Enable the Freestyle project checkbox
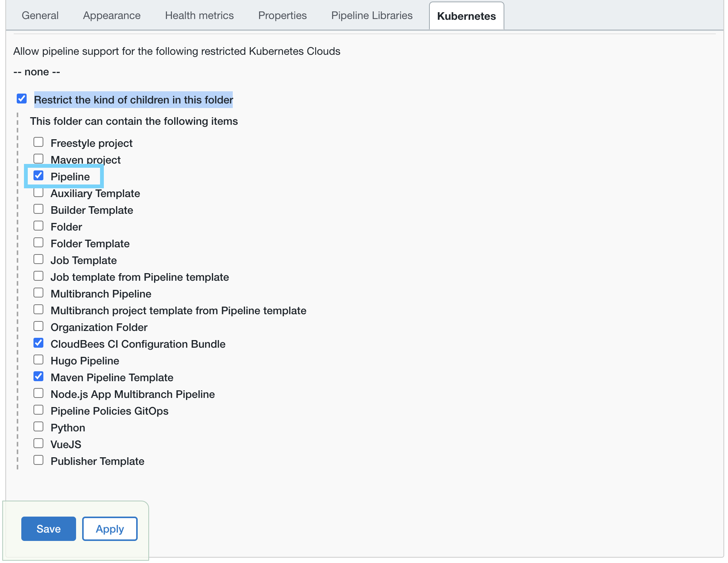This screenshot has height=563, width=728. [x=38, y=142]
